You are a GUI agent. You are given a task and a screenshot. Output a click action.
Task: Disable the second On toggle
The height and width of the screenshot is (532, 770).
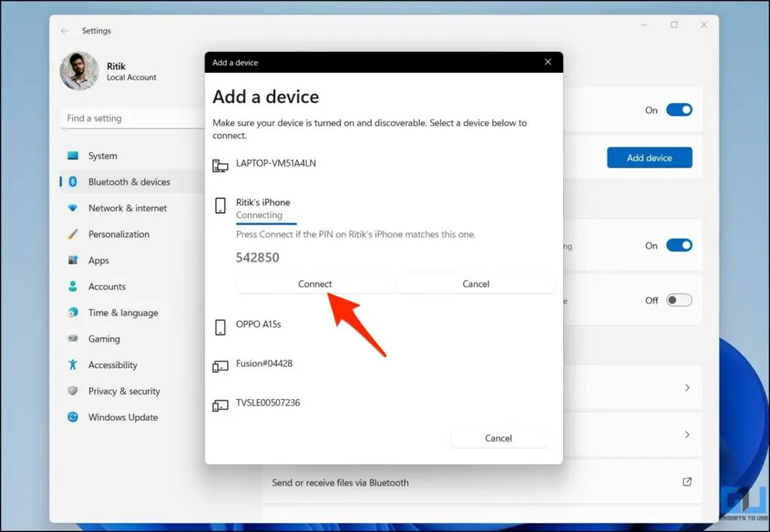click(x=679, y=245)
